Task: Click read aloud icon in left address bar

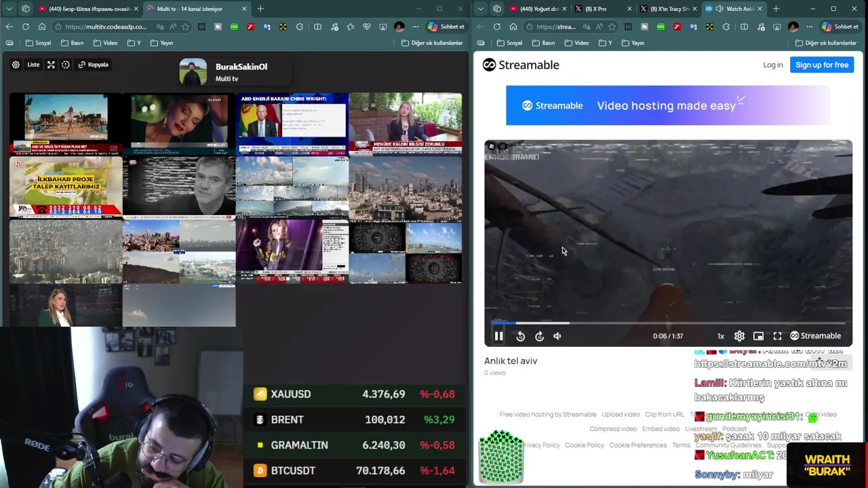Action: pyautogui.click(x=172, y=26)
